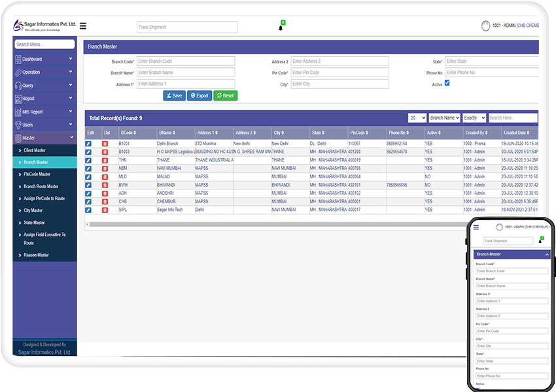
Task: Delete the BWH BHIWANDI row
Action: [105, 185]
